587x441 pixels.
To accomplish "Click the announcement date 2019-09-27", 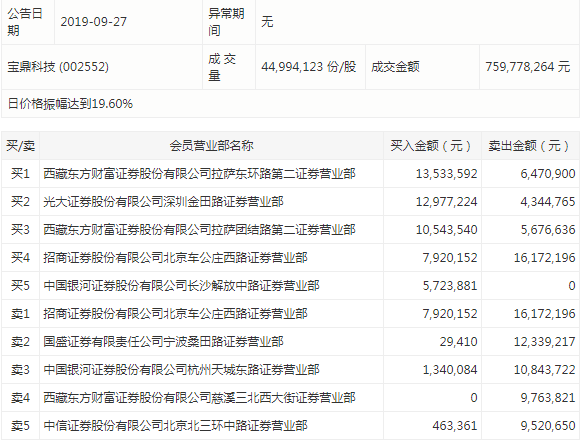I will tap(94, 21).
